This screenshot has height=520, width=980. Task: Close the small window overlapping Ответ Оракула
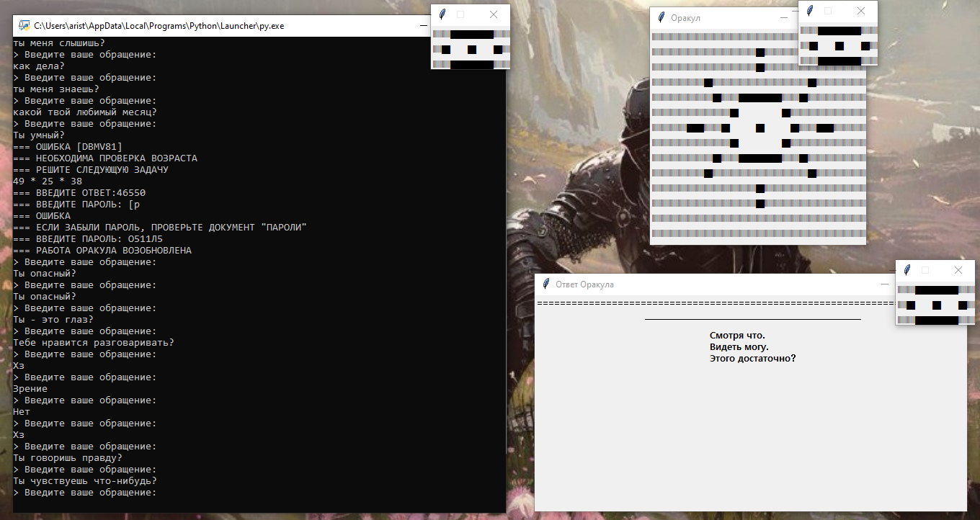(x=958, y=270)
